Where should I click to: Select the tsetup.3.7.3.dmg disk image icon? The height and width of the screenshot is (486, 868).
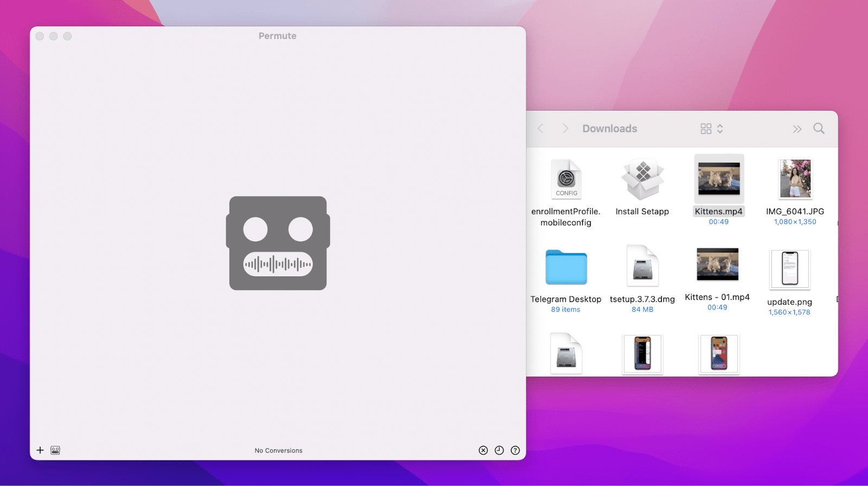[x=643, y=266]
